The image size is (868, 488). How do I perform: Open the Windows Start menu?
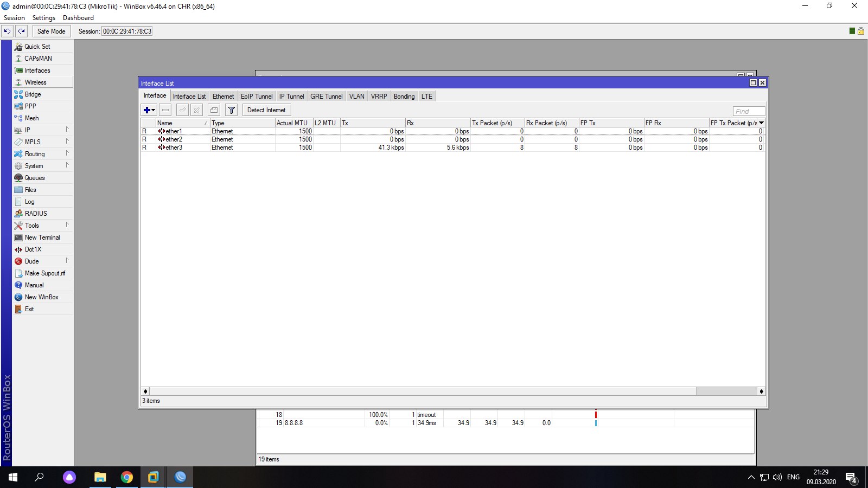(13, 477)
